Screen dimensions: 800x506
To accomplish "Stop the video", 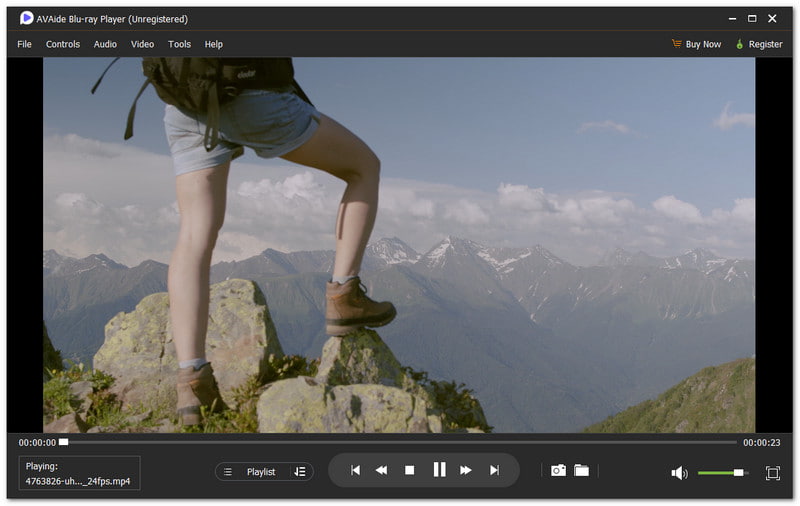I will coord(409,470).
